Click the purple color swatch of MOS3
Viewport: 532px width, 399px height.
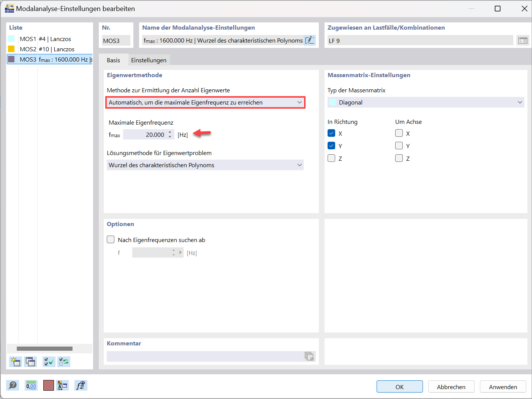coord(11,59)
